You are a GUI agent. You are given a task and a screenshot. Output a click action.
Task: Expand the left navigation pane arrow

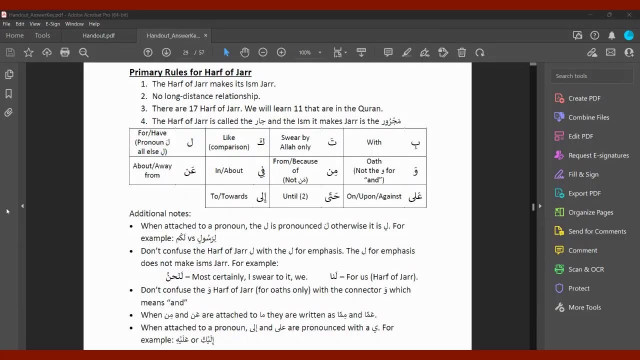(22, 206)
